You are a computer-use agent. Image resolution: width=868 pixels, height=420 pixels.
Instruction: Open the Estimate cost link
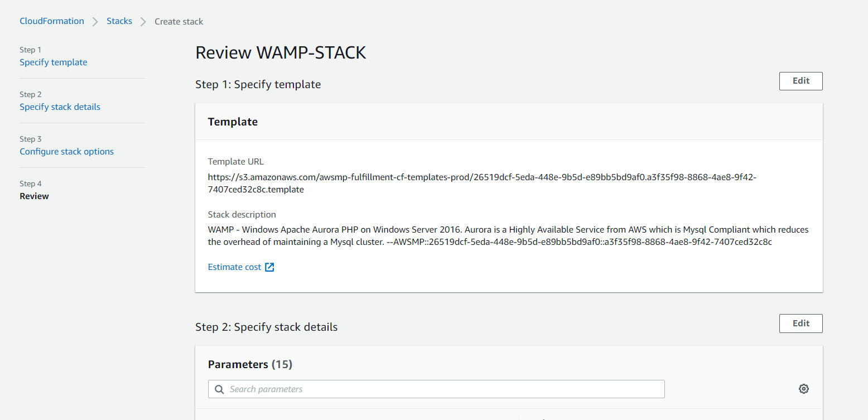click(234, 267)
